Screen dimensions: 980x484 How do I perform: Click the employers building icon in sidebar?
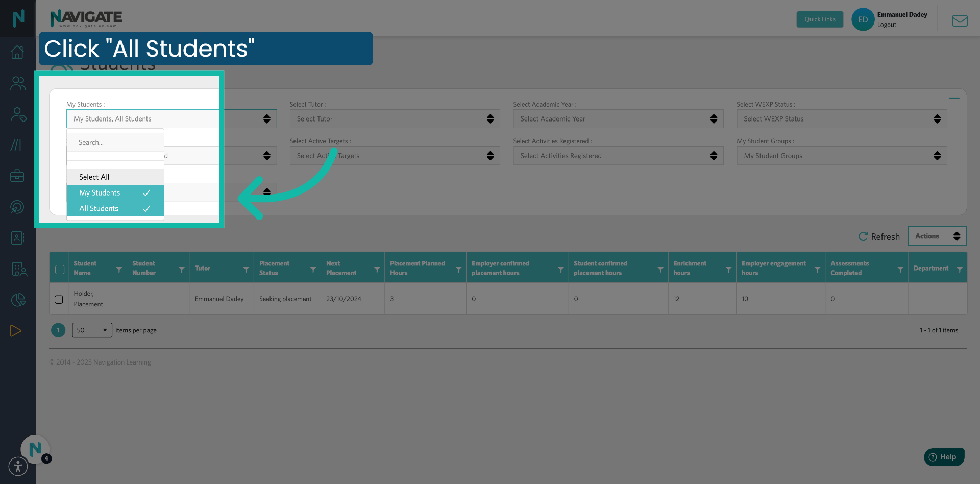tap(17, 269)
